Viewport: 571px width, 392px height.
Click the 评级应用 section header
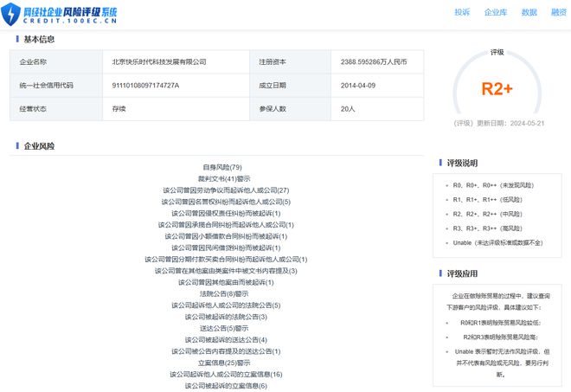pos(462,273)
